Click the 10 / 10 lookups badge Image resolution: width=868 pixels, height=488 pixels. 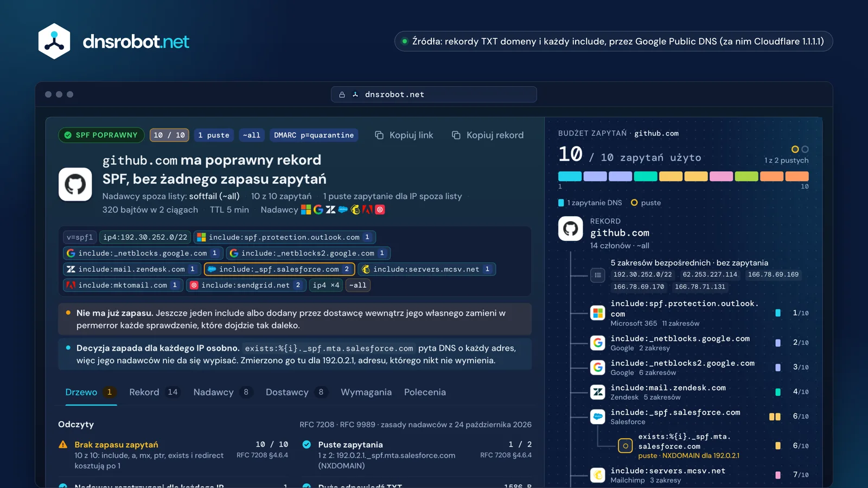(x=169, y=135)
